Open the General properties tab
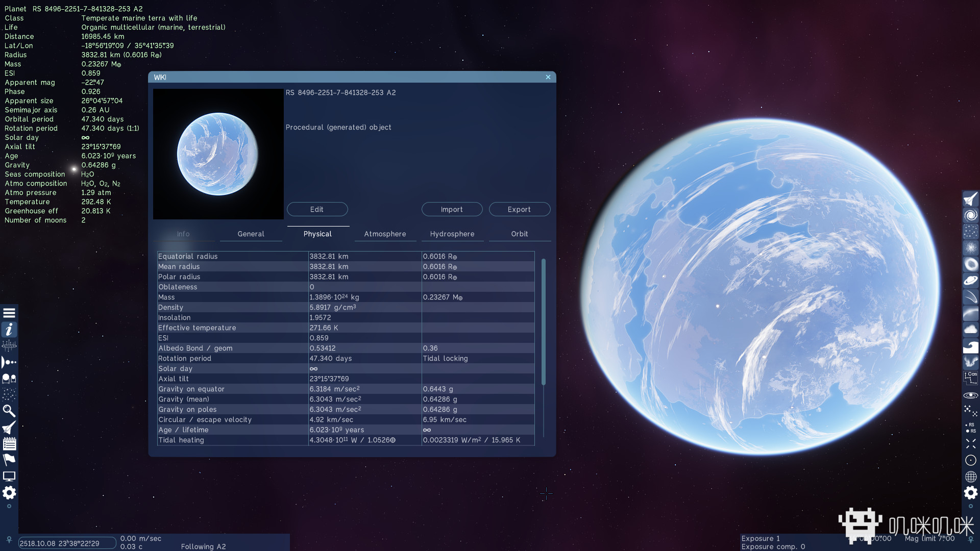The width and height of the screenshot is (980, 551). (251, 234)
